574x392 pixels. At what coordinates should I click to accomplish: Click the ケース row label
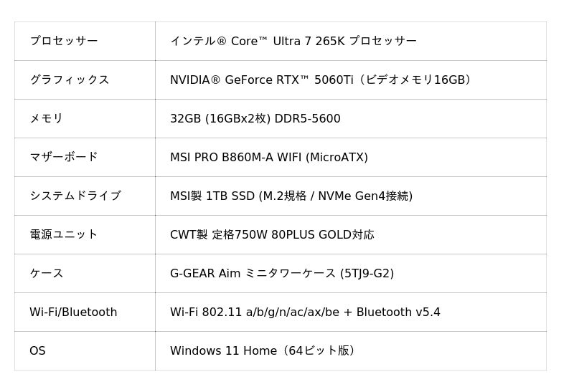click(x=46, y=273)
